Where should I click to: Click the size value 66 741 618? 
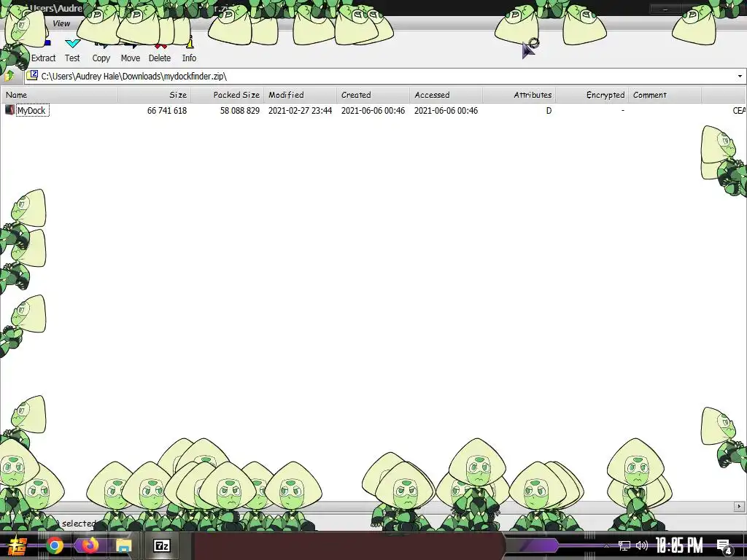167,111
